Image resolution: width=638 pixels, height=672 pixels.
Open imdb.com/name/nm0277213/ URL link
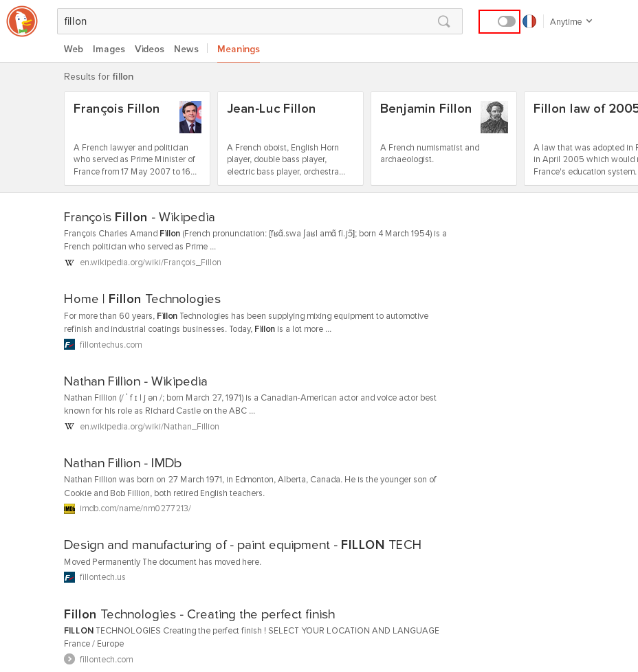(135, 508)
